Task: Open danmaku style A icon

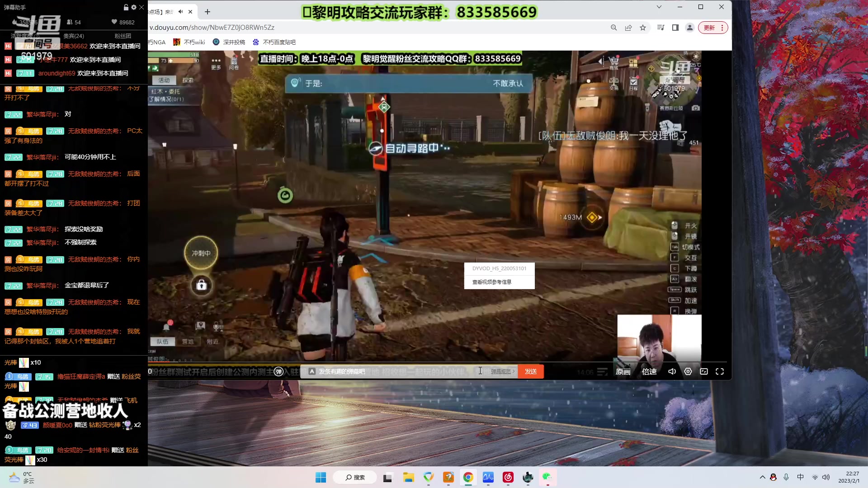Action: click(312, 371)
